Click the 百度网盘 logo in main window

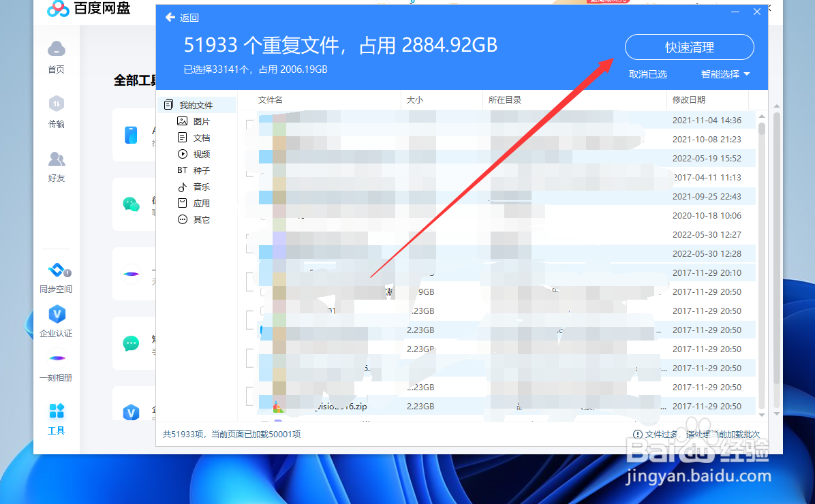[x=89, y=8]
